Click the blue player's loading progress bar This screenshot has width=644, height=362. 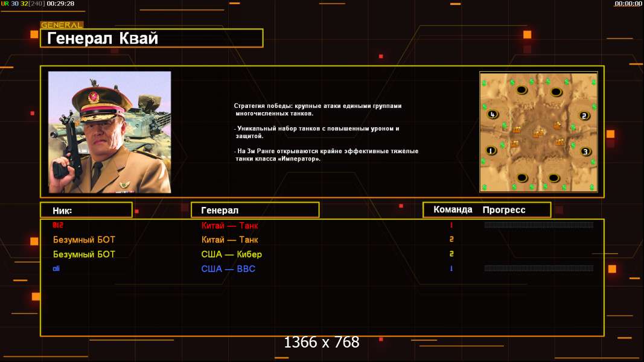click(539, 268)
